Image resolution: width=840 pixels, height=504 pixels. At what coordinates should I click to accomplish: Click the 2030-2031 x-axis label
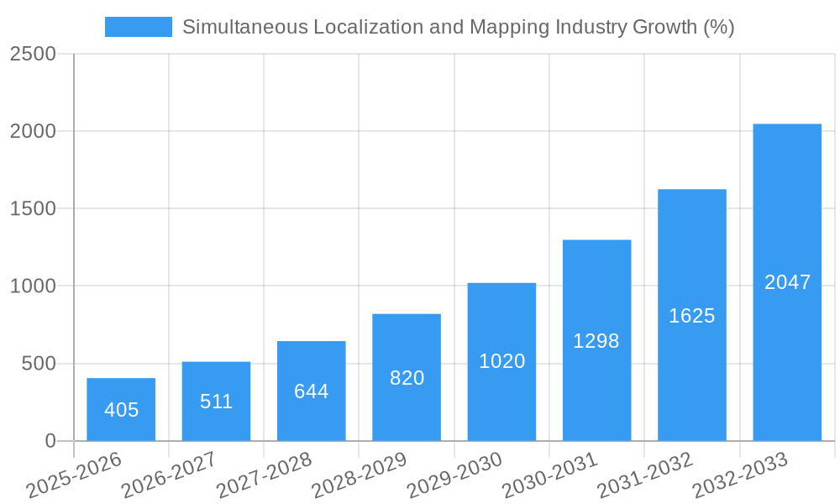coord(551,475)
